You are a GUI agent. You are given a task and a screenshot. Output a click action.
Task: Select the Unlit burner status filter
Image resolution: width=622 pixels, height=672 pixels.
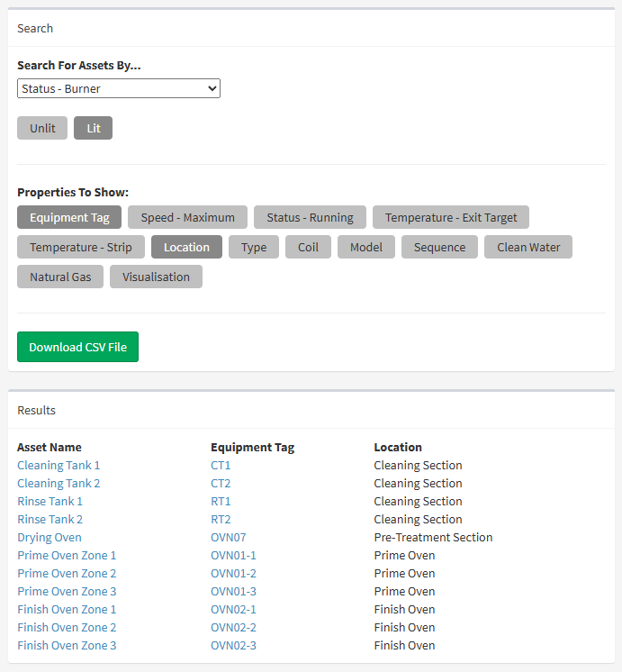[42, 128]
